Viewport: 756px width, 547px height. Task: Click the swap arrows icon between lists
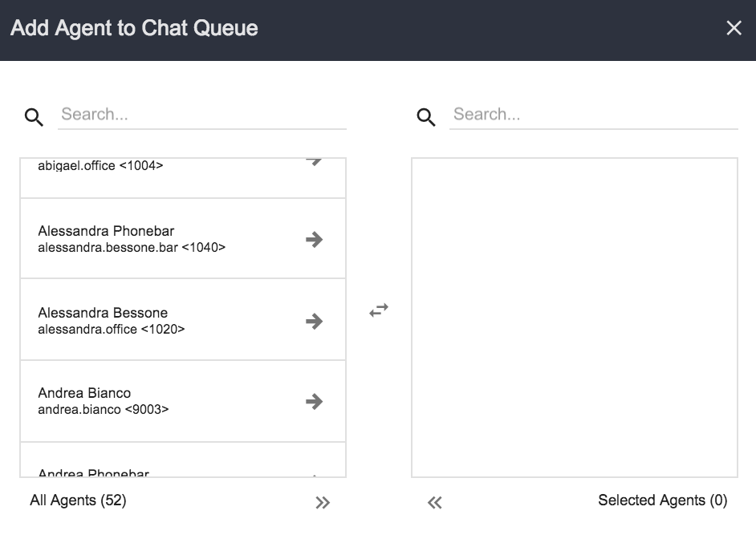coord(379,310)
